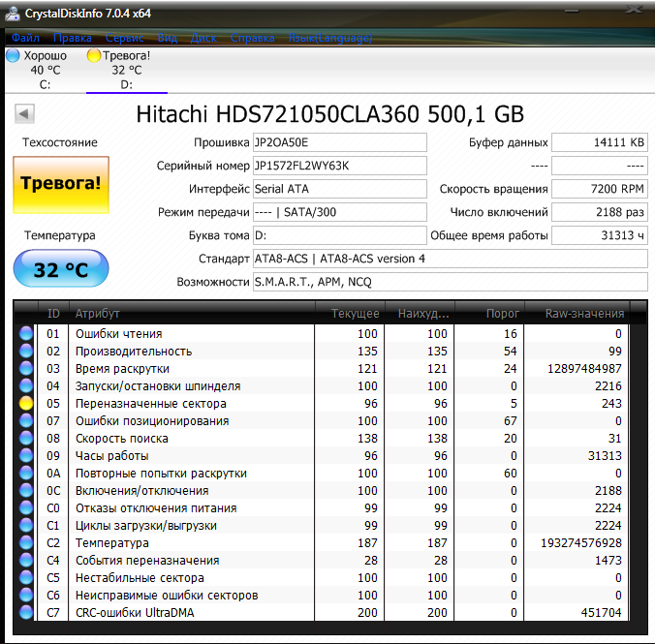The image size is (655, 644).
Task: Click the status icon for Температура attribute C2
Action: (x=26, y=543)
